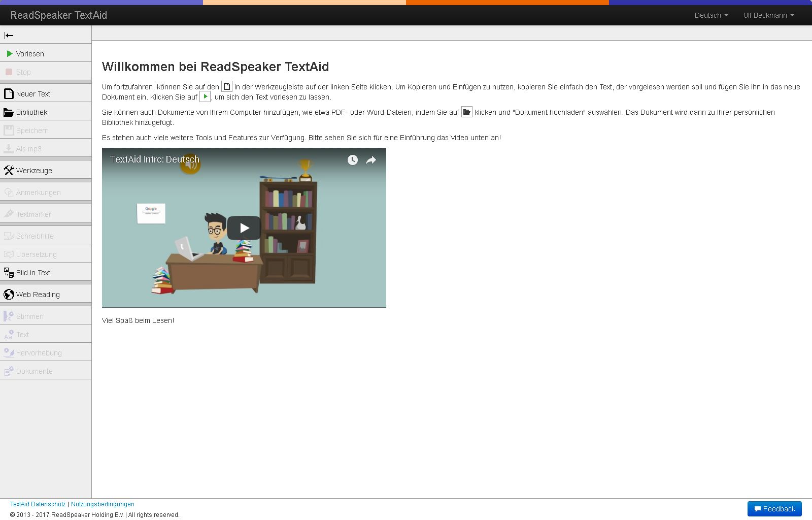Expand the Deutsch language dropdown

tap(711, 15)
